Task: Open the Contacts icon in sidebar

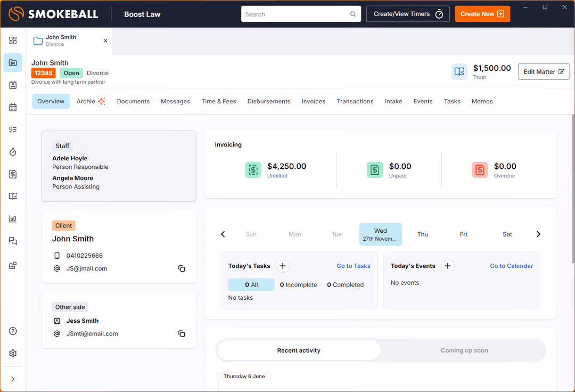Action: pyautogui.click(x=13, y=85)
